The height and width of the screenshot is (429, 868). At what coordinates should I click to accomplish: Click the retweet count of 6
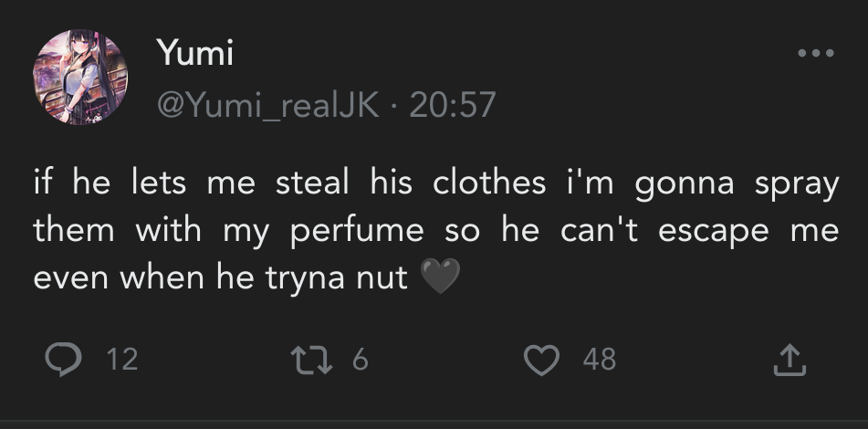coord(360,360)
